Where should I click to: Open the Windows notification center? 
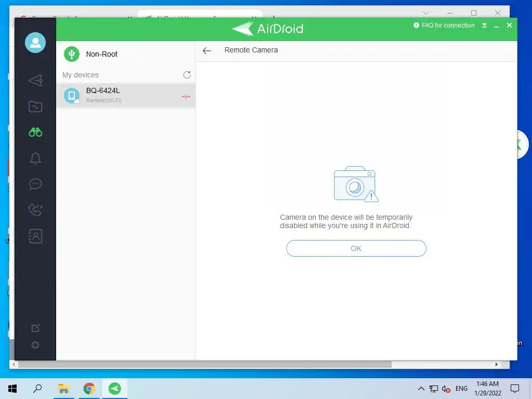coord(515,389)
